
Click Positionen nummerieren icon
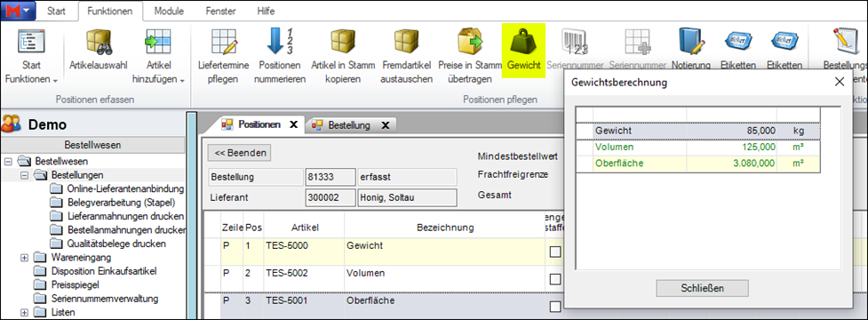pyautogui.click(x=280, y=42)
